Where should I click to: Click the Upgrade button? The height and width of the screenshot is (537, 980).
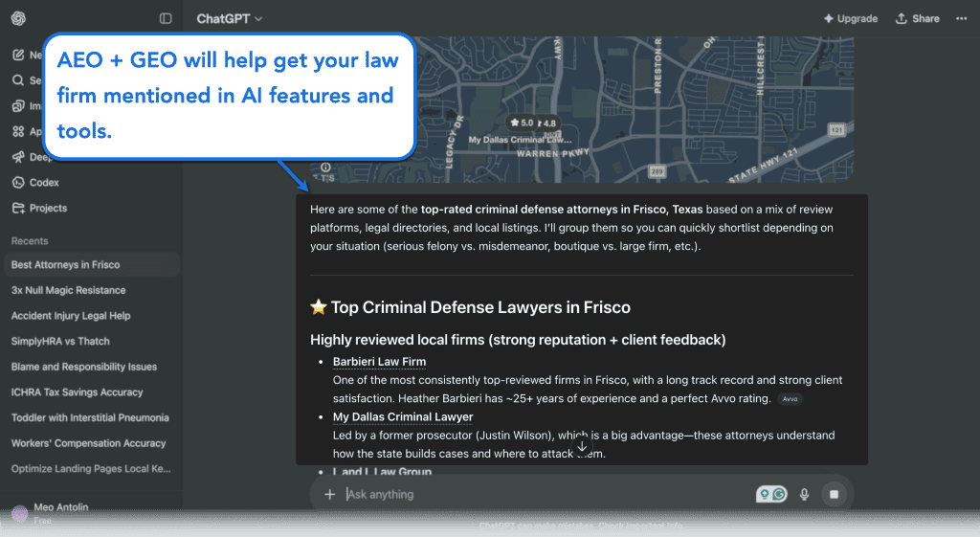tap(850, 18)
